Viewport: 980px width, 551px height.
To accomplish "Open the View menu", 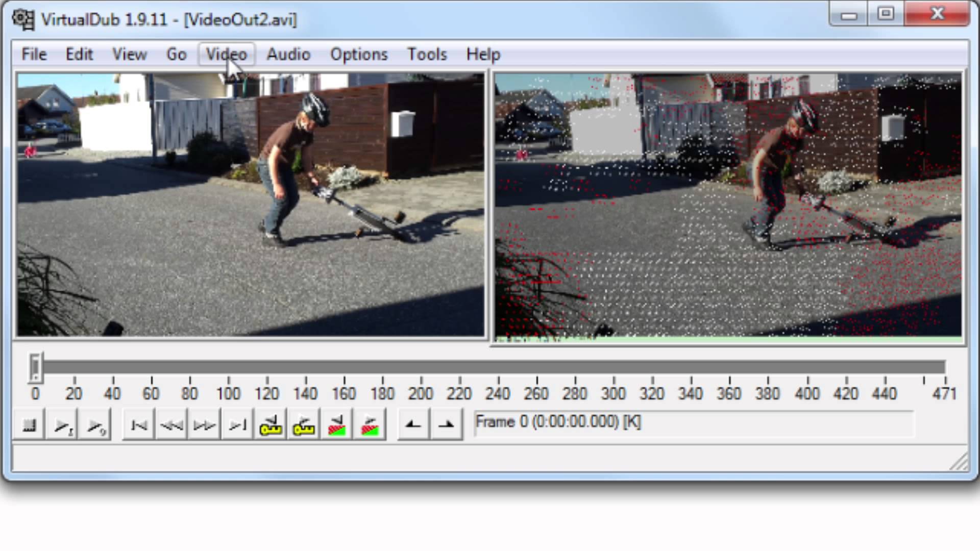I will [x=130, y=54].
